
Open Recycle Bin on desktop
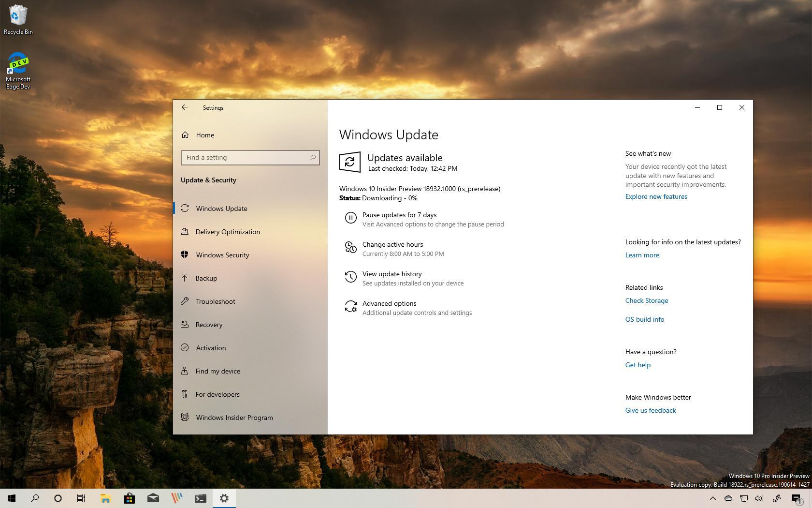18,19
